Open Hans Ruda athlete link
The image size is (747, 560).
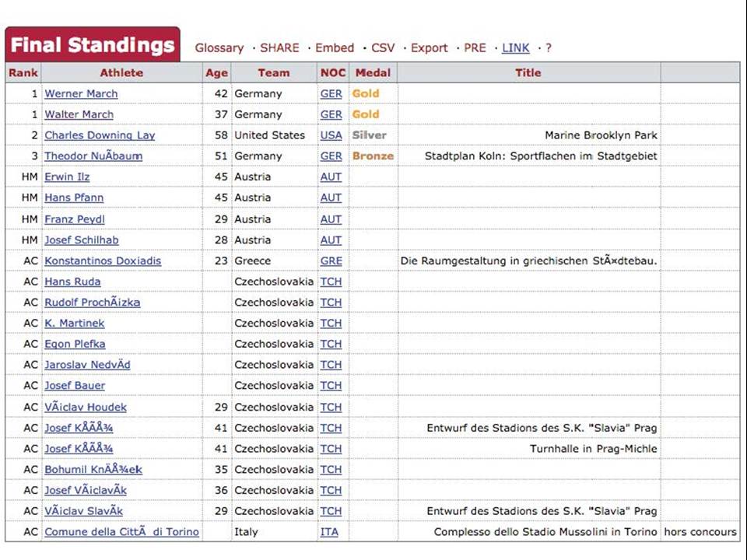[72, 282]
